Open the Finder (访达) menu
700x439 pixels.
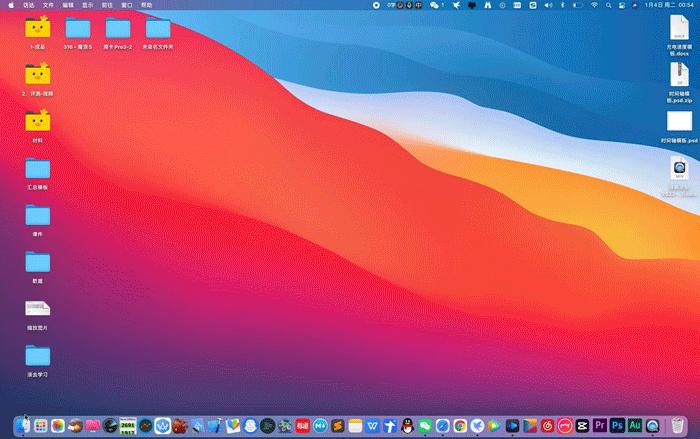click(29, 5)
